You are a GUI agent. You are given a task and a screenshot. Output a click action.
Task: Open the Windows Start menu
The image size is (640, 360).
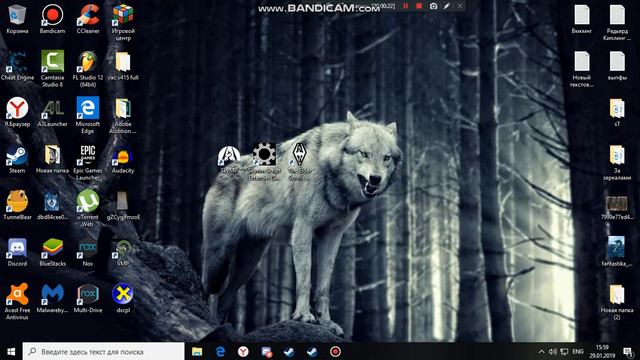pyautogui.click(x=11, y=351)
